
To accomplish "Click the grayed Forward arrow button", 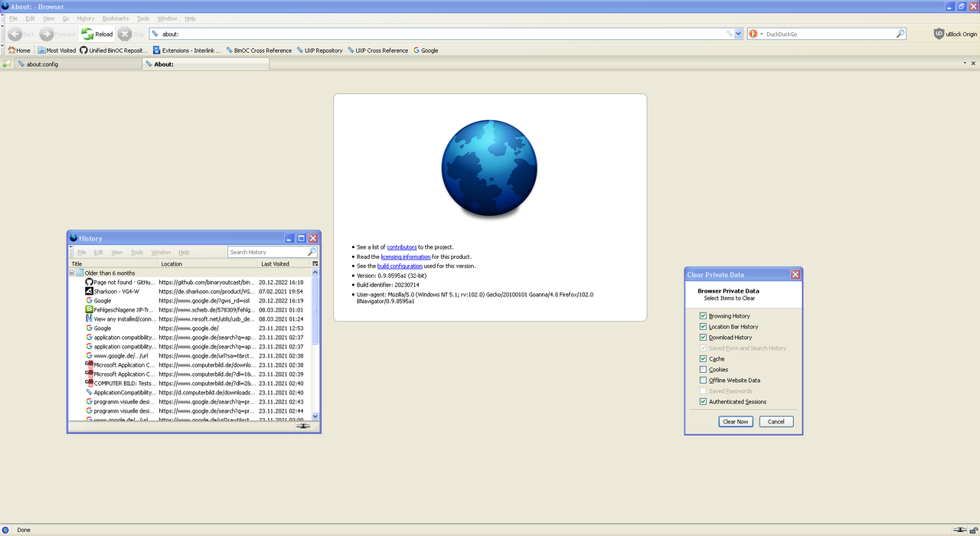I will click(x=57, y=34).
